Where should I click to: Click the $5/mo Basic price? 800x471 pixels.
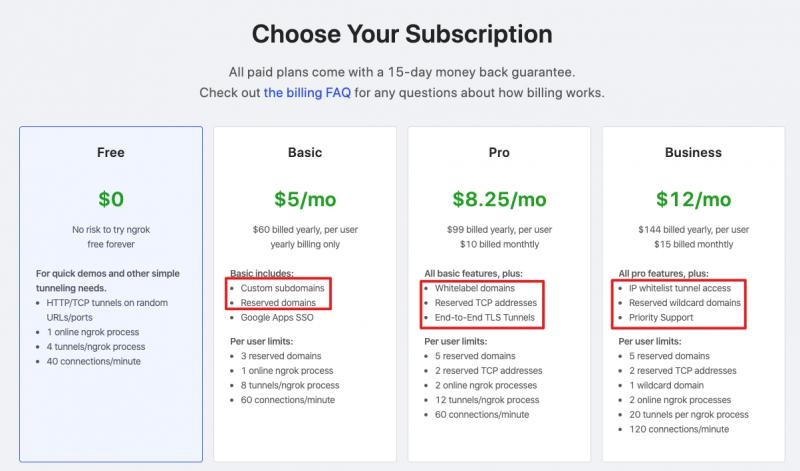(x=304, y=199)
